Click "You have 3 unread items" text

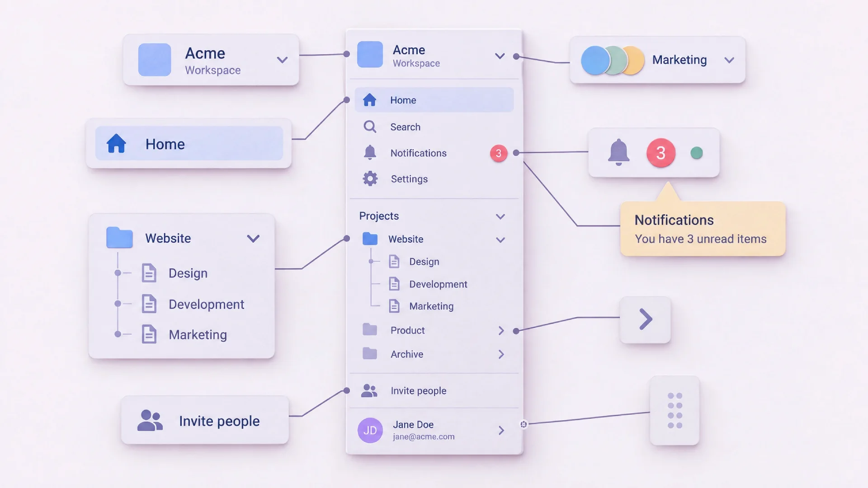701,239
